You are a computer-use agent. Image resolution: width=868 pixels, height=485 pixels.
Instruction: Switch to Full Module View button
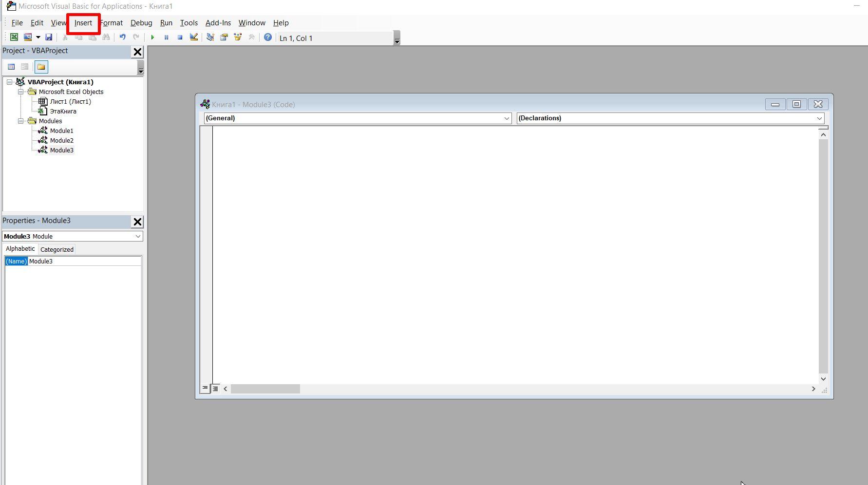click(x=215, y=389)
